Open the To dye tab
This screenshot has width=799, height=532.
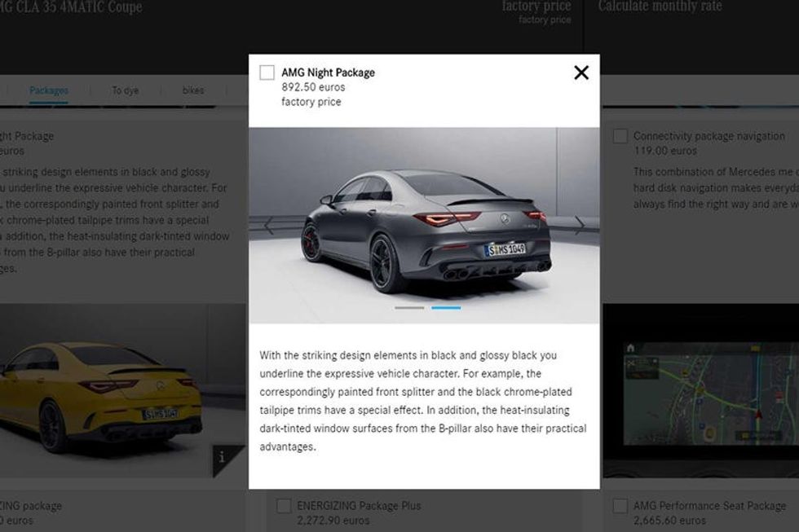(126, 90)
